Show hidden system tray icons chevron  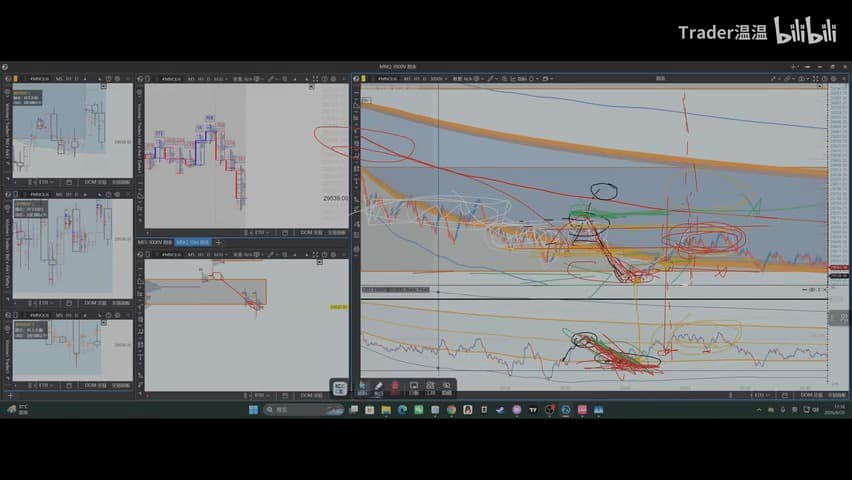tap(759, 410)
